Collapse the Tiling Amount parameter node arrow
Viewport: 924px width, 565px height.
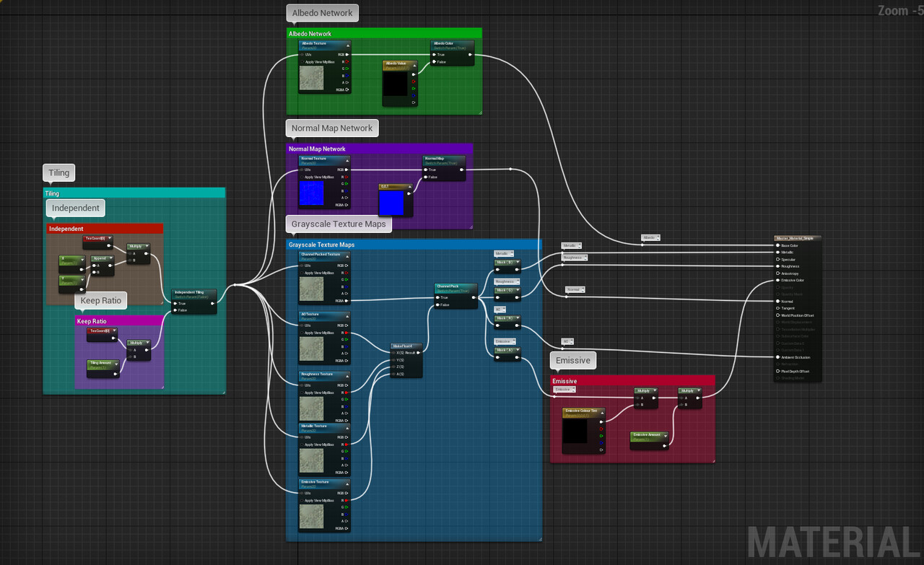(115, 364)
